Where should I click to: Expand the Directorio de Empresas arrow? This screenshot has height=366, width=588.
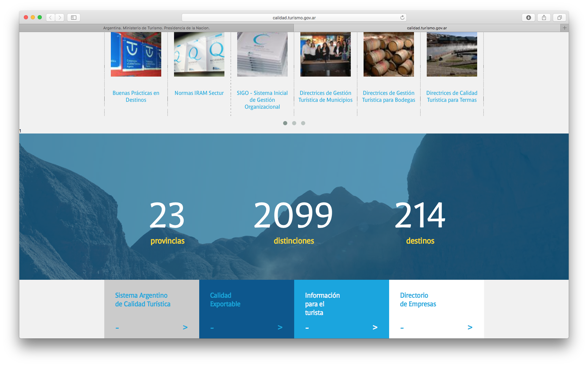470,327
